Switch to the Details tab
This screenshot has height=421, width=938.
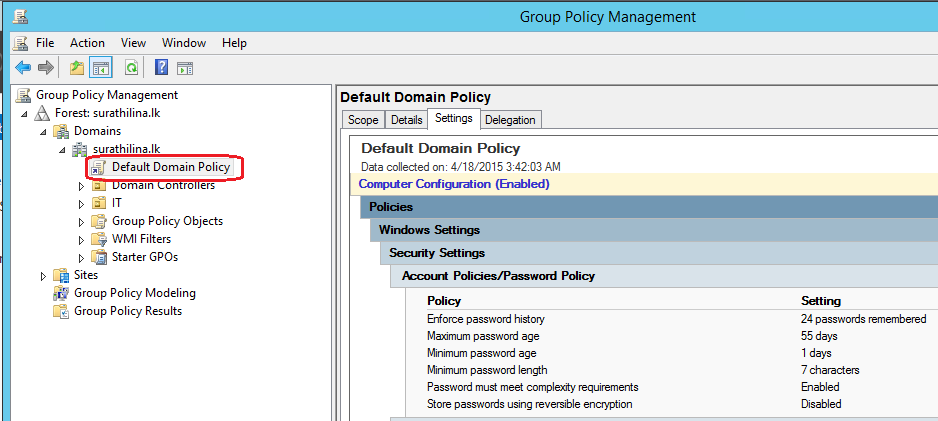pyautogui.click(x=407, y=120)
